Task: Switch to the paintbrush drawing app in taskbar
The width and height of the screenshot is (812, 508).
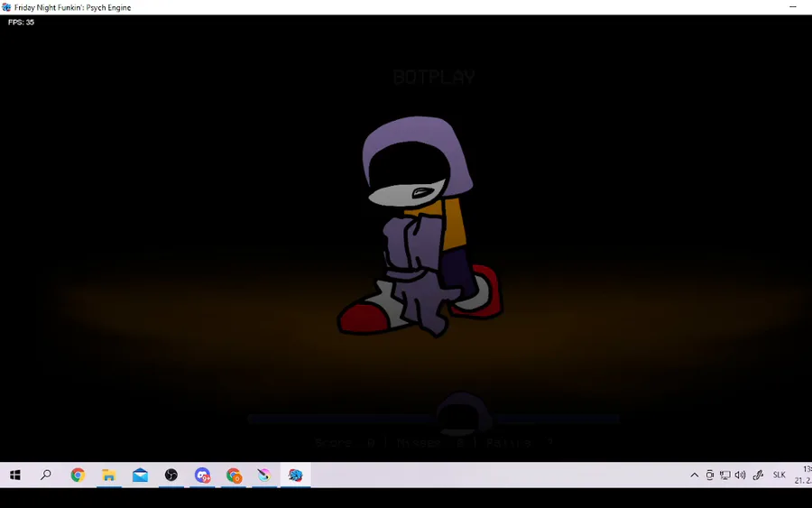Action: [x=264, y=475]
